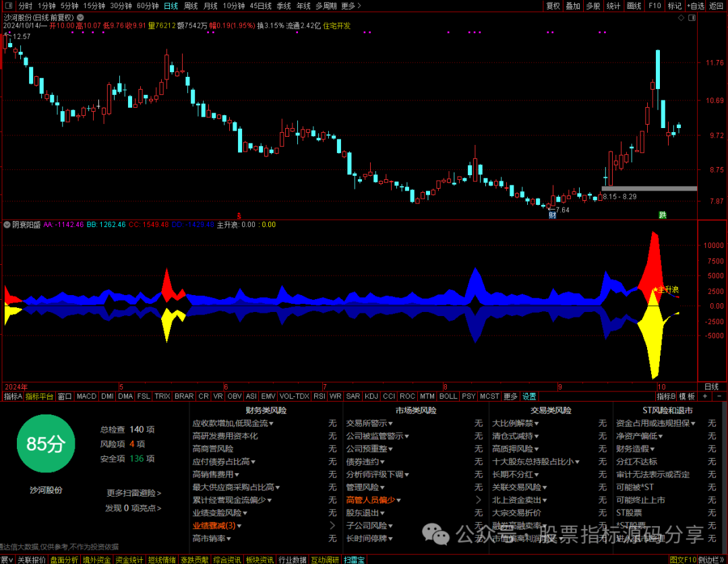Click the 财 marker below the candlesticks

552,215
